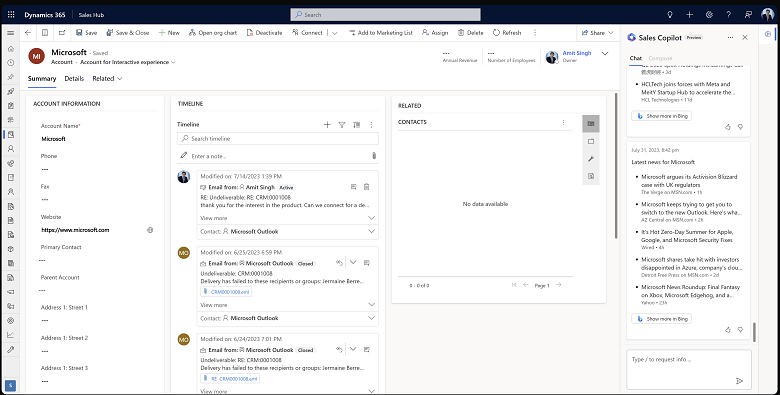Expand the header owner chevron
Image resolution: width=780 pixels, height=395 pixels.
(x=605, y=54)
